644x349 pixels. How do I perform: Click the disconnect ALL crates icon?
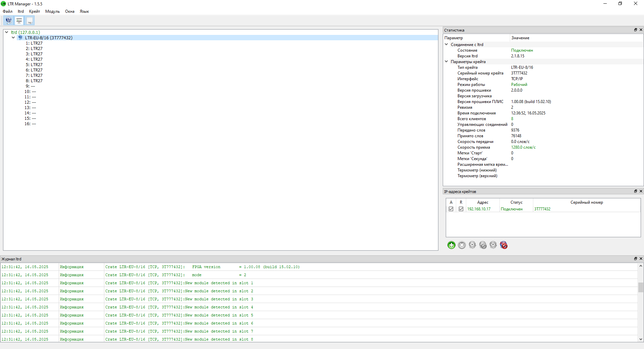[x=503, y=245]
